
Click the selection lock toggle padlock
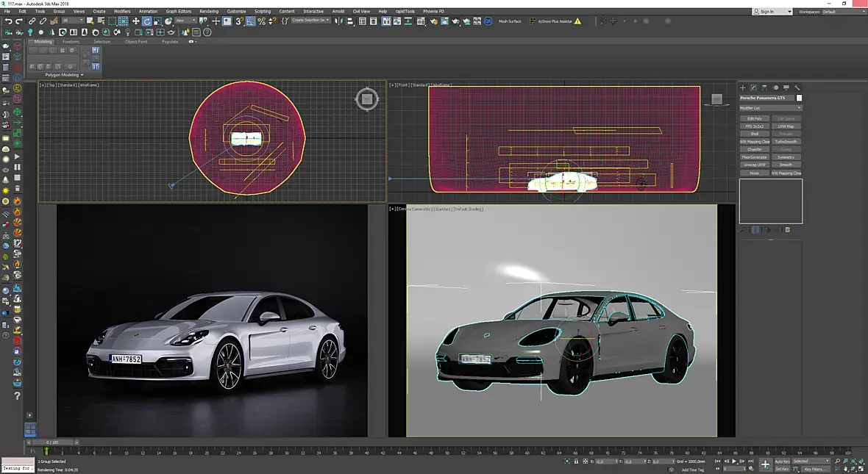(x=576, y=461)
